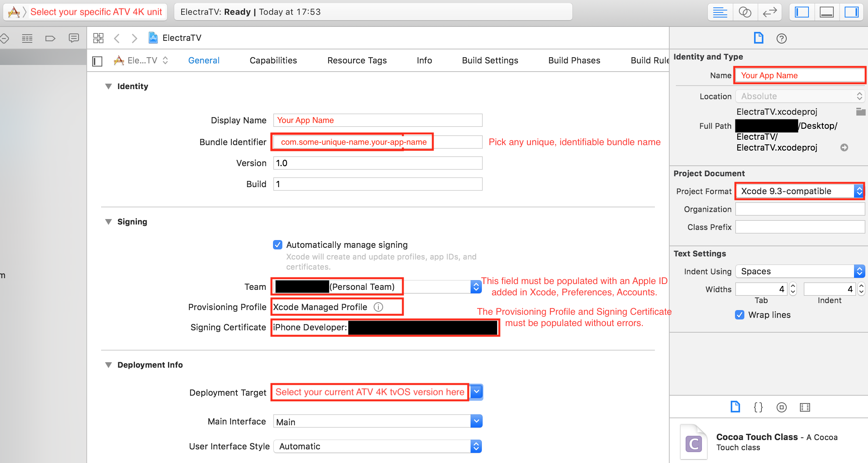Open the Resource Tags tab
868x463 pixels.
click(357, 60)
